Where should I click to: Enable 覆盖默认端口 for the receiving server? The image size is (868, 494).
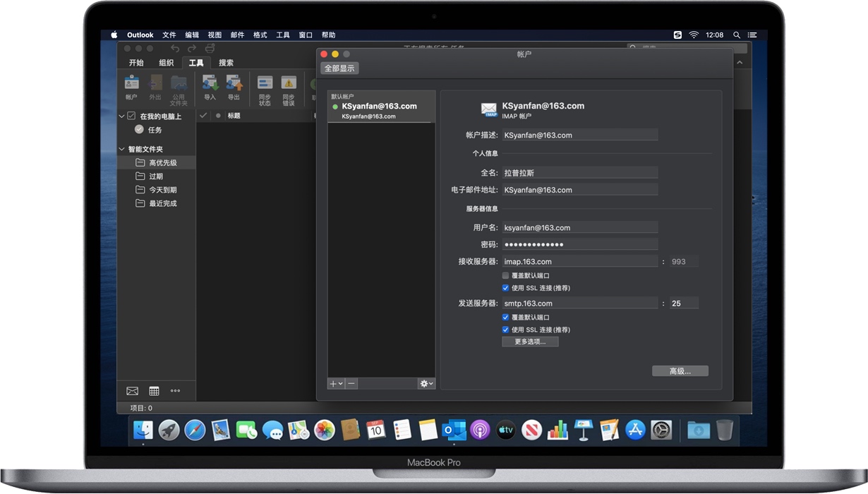coord(506,275)
